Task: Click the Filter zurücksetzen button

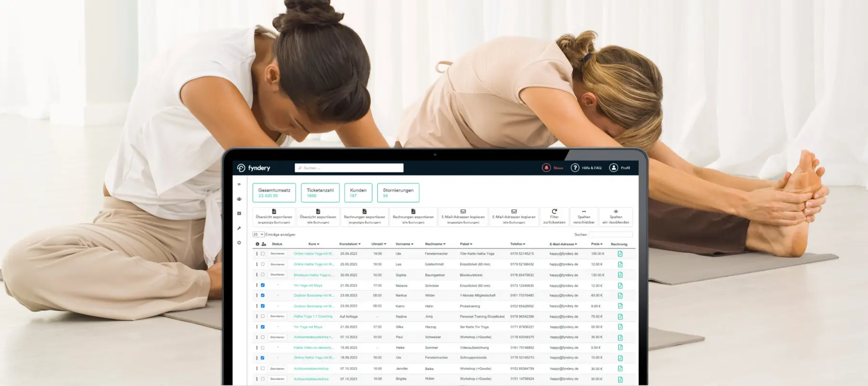Action: click(554, 217)
